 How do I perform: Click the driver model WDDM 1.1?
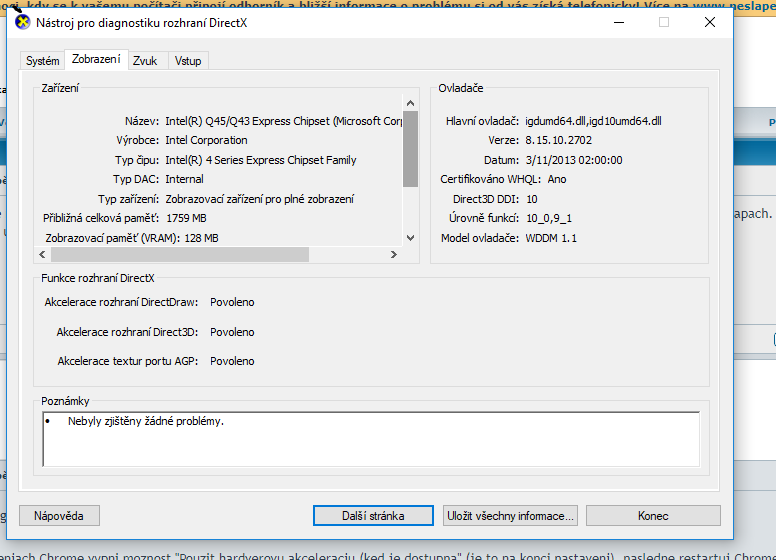[x=551, y=238]
